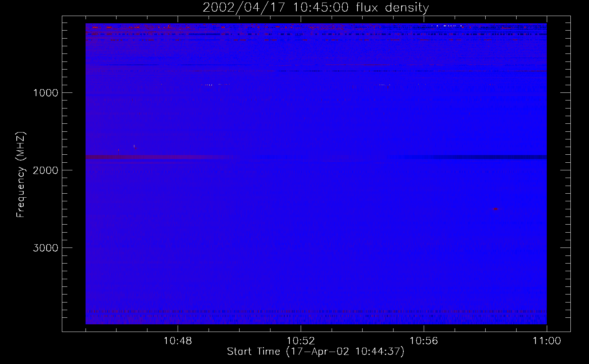Click the 10:52 time tick label
Viewport: 589px width, 364px height.
[301, 341]
